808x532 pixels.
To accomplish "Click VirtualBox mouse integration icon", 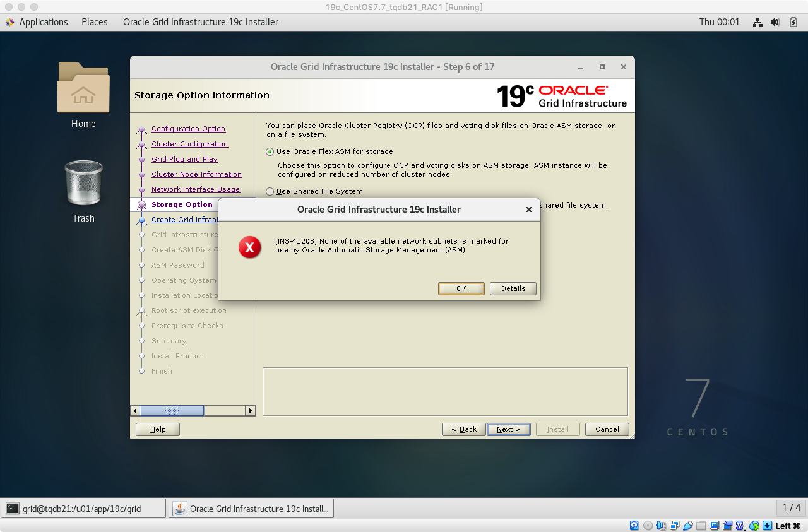I will tap(754, 526).
